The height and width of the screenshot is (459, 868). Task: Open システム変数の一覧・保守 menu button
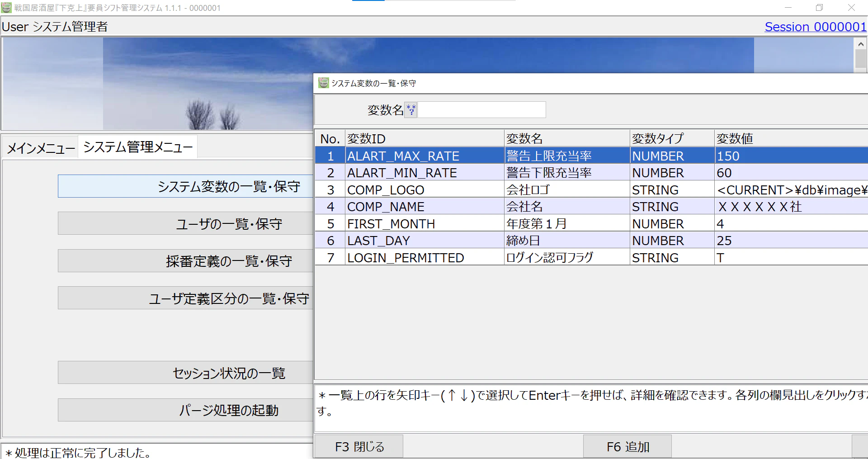[x=185, y=186]
